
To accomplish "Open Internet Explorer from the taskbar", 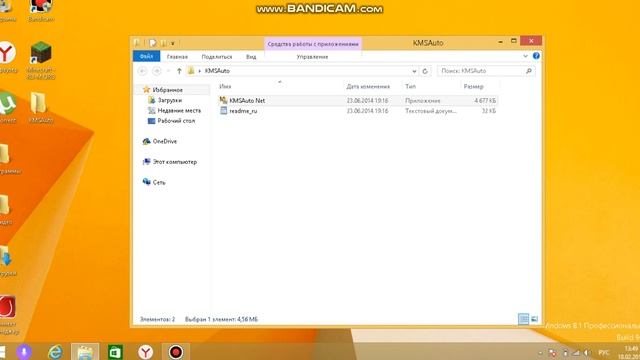I will [x=55, y=352].
